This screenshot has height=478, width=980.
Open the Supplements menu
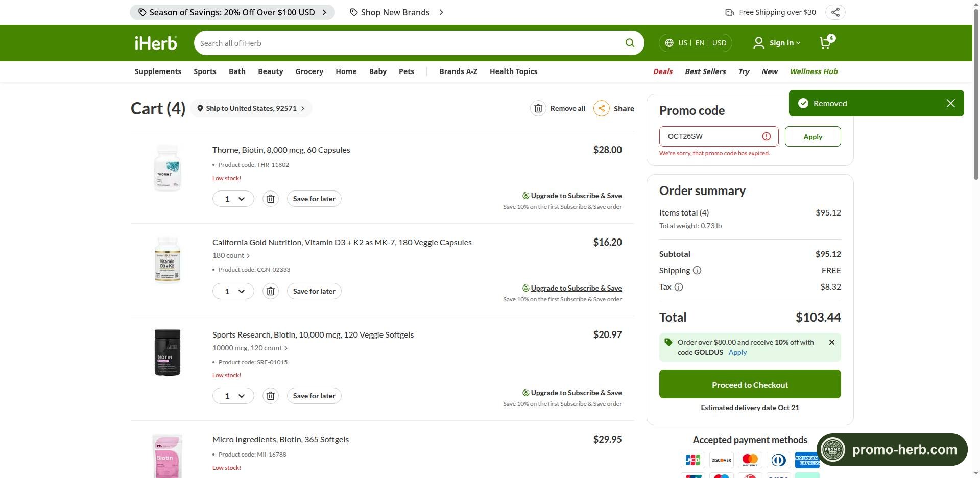click(x=158, y=71)
